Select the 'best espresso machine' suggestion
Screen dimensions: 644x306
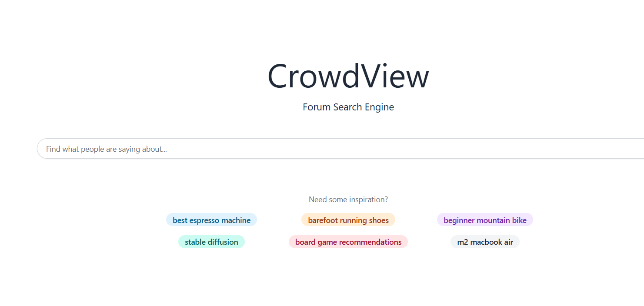tap(211, 220)
